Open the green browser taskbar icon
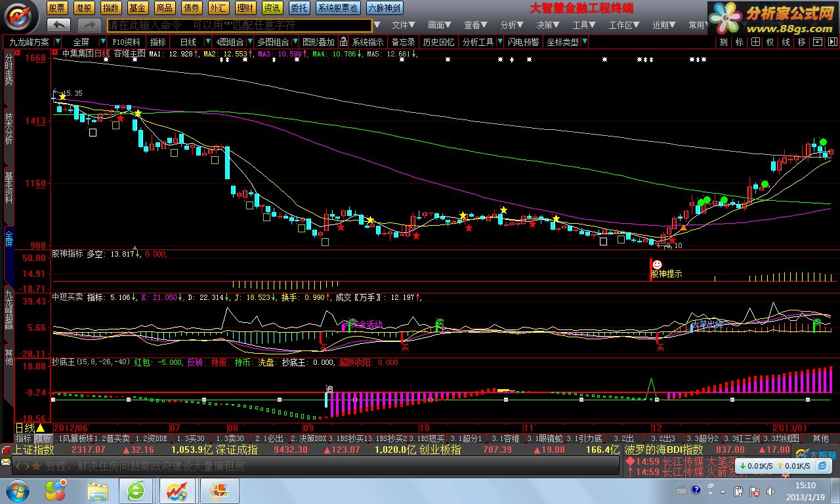 (x=137, y=491)
